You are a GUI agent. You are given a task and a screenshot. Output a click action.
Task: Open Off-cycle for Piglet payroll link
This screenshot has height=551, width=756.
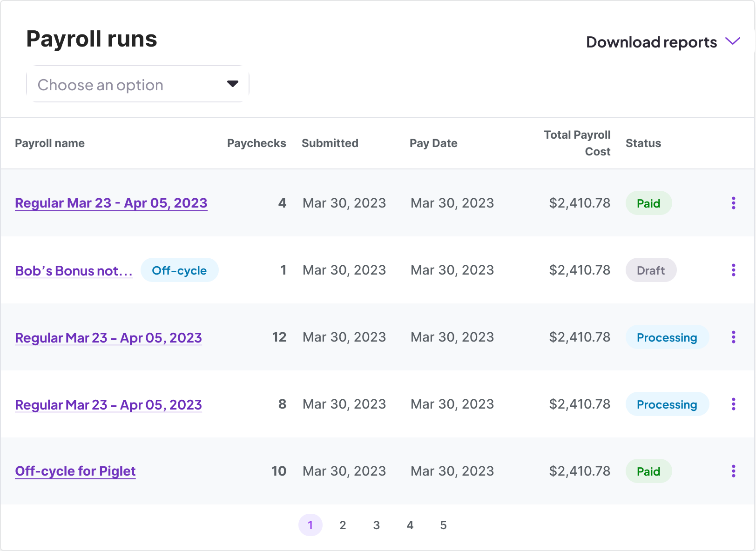point(75,471)
